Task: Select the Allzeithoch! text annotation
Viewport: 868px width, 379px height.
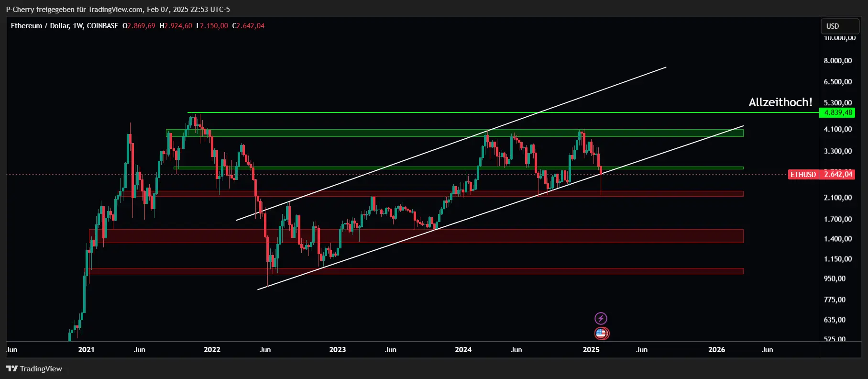Action: (x=780, y=102)
